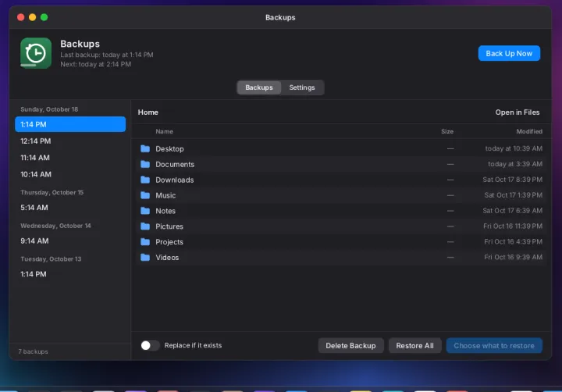Screen dimensions: 562x392
Task: Click the 'Sat Oct 17 1:39 PM' date
Action: pos(514,195)
